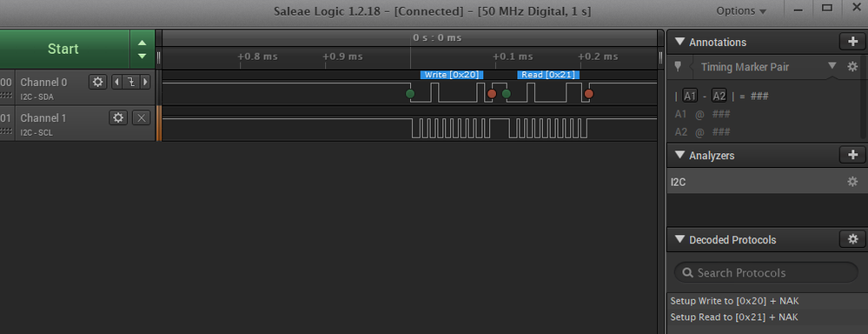Click the green start marker before Read [0x21]
The image size is (868, 334).
pyautogui.click(x=506, y=94)
